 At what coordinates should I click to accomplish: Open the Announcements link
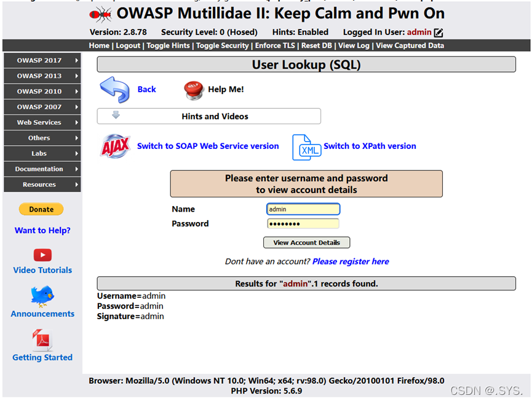(x=42, y=314)
